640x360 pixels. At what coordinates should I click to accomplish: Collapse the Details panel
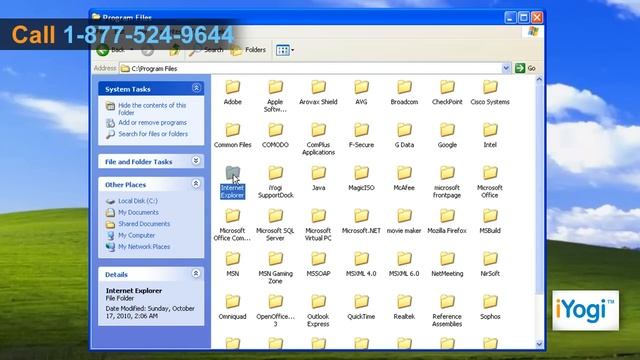click(196, 273)
